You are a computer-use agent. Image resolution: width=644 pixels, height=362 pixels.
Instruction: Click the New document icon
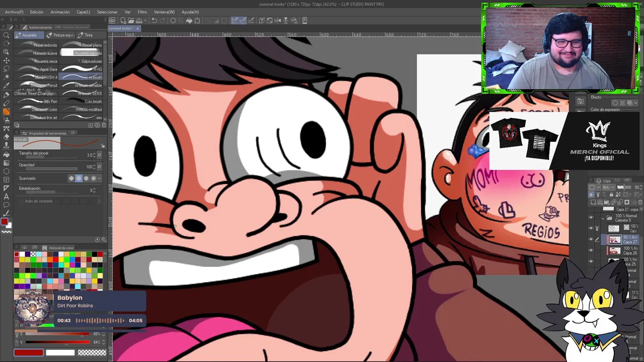122,21
